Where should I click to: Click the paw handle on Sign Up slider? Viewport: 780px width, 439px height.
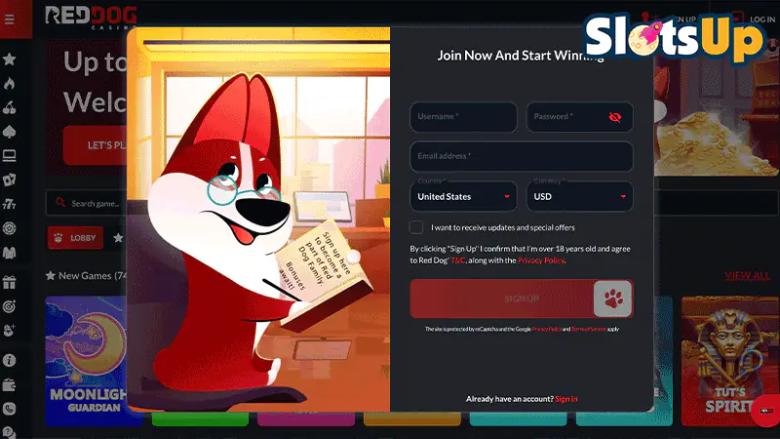point(612,298)
